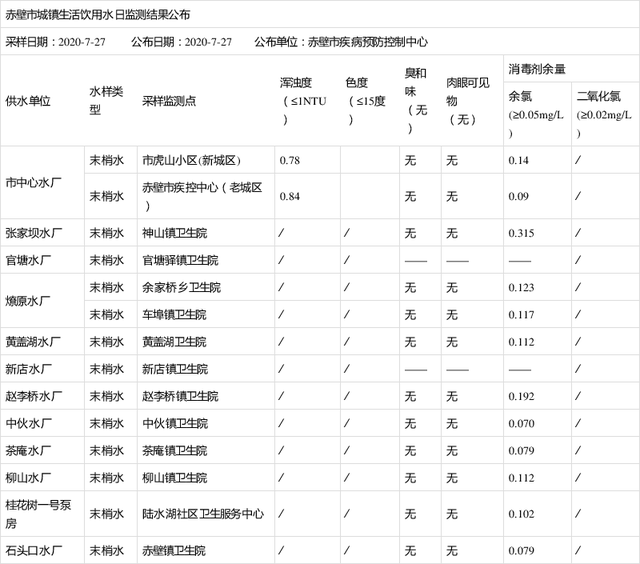Click 余家桥乡卫生院 sampling point
640x564 pixels.
pos(181,287)
